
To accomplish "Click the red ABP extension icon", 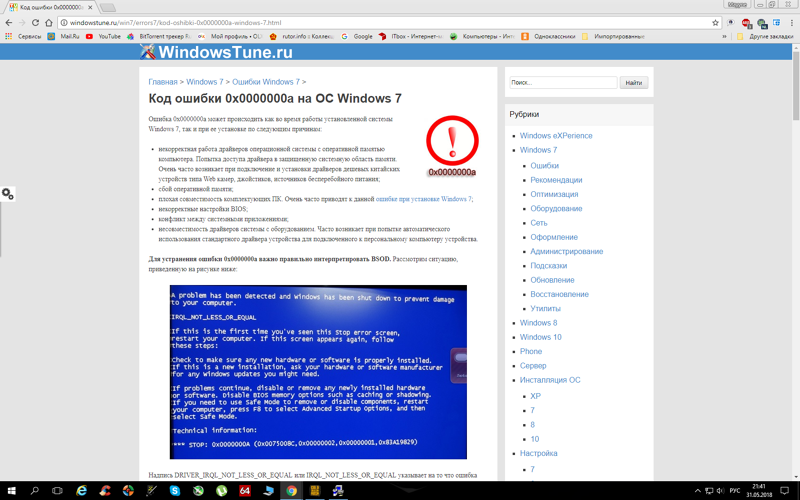I will click(746, 22).
